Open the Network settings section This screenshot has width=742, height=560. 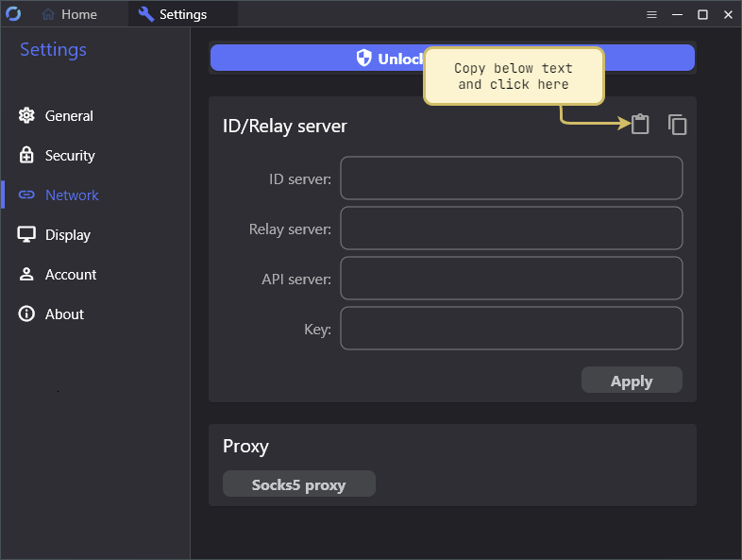72,195
